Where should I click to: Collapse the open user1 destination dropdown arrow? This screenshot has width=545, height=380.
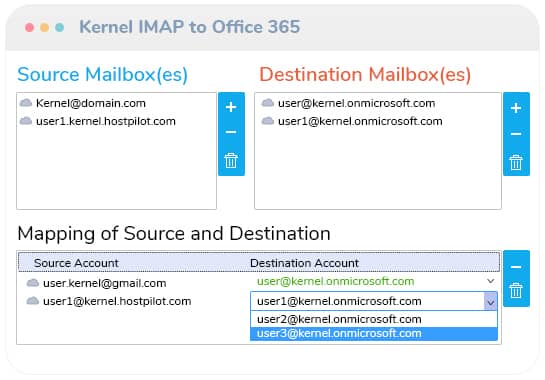coord(490,301)
